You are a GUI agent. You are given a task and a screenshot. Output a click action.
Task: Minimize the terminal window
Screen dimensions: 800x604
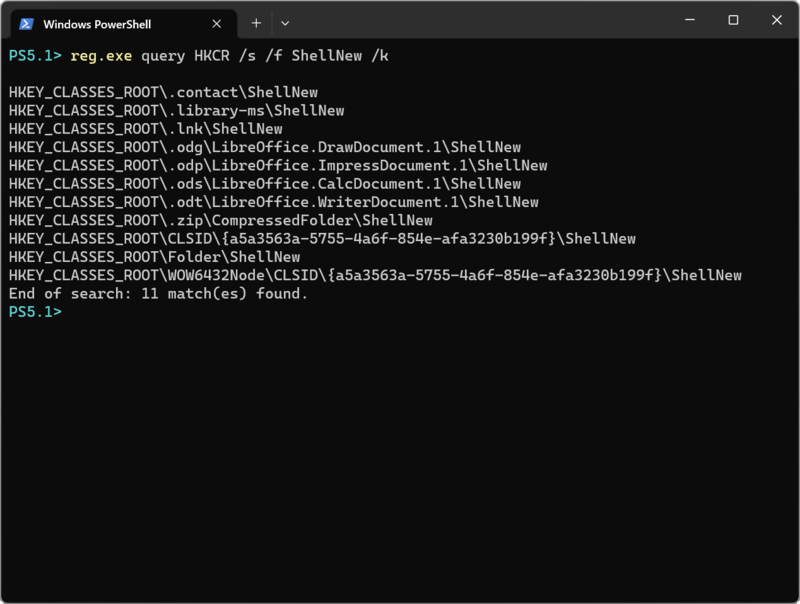(689, 20)
